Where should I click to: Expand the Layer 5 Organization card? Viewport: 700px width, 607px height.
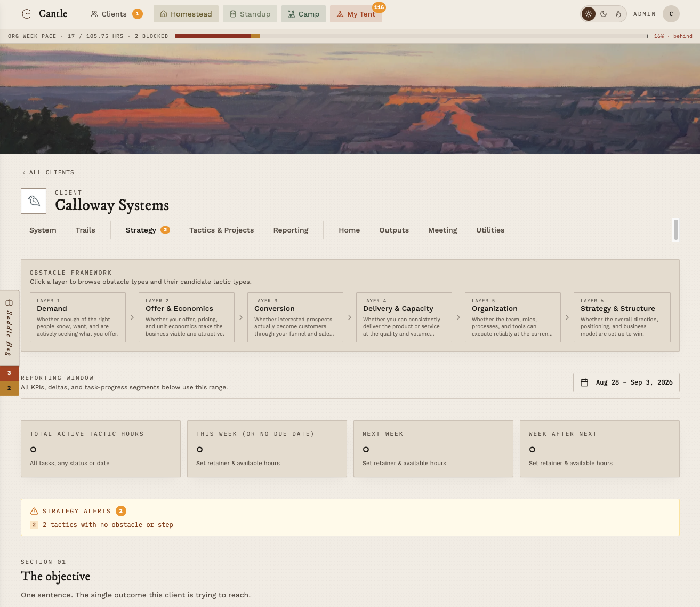coord(513,317)
